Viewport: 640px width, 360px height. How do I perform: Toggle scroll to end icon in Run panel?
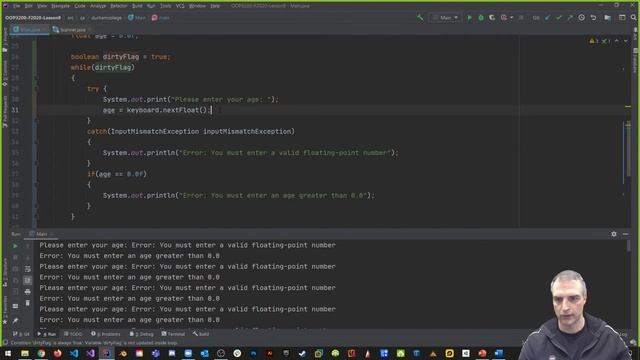[x=28, y=280]
